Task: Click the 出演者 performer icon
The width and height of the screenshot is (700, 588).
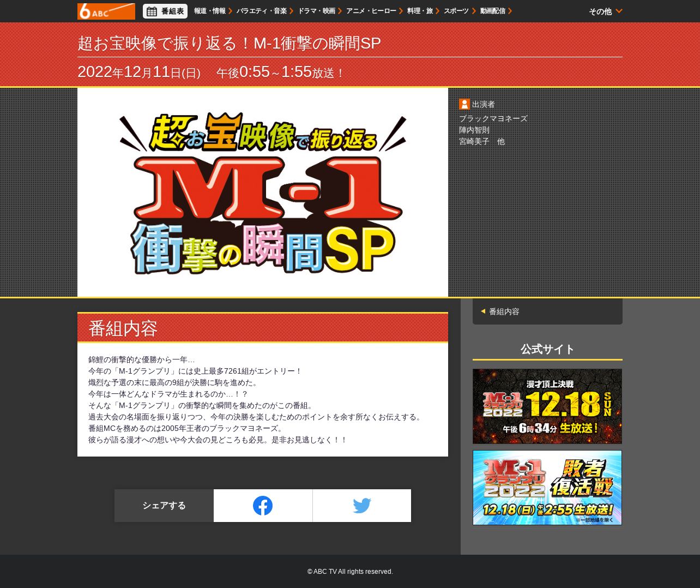Action: click(x=464, y=104)
